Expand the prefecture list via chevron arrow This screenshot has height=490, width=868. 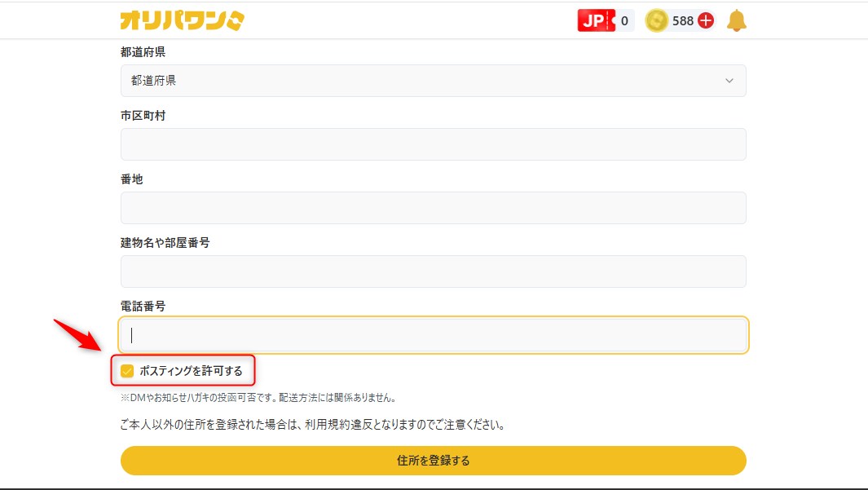[729, 81]
